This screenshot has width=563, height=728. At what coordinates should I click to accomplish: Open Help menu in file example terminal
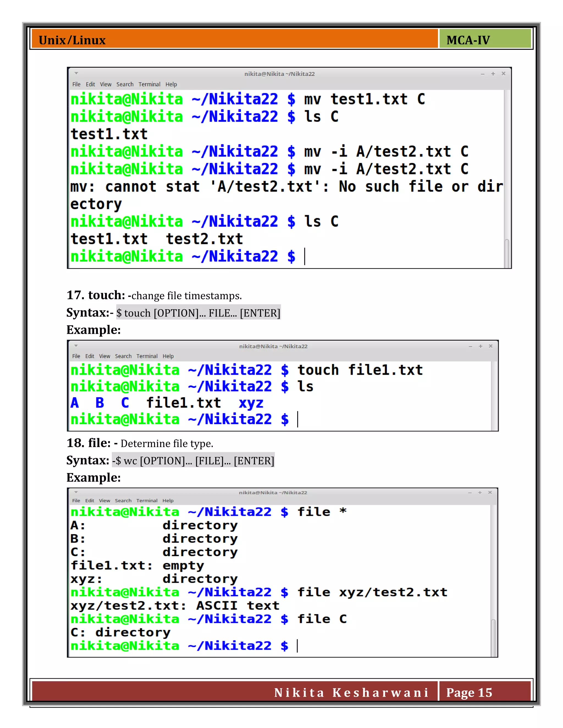pos(168,500)
